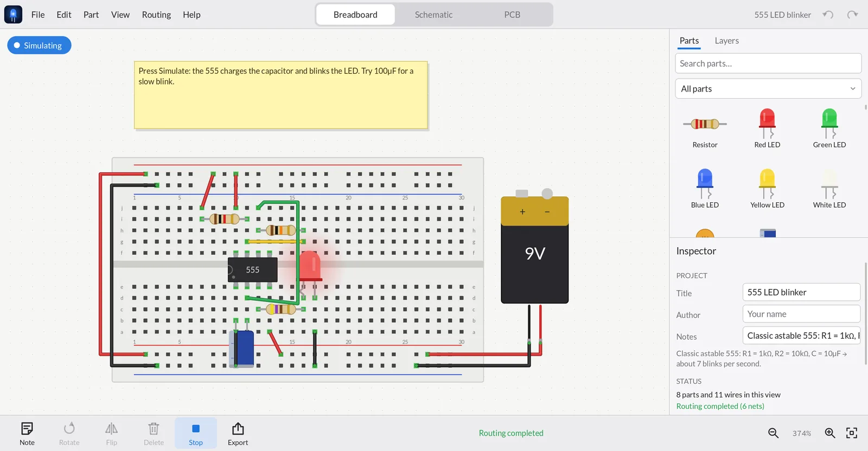Stop the simulation
Viewport: 868px width, 451px height.
(196, 433)
